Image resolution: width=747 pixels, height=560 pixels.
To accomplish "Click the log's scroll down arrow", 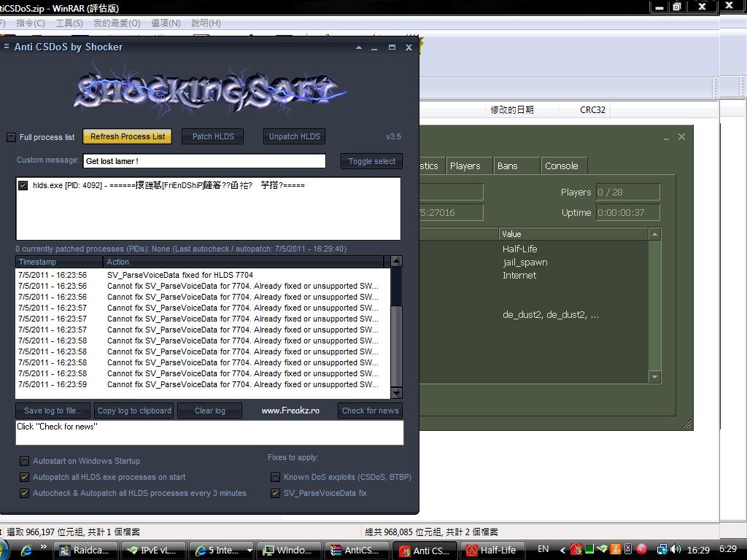I will coord(396,393).
